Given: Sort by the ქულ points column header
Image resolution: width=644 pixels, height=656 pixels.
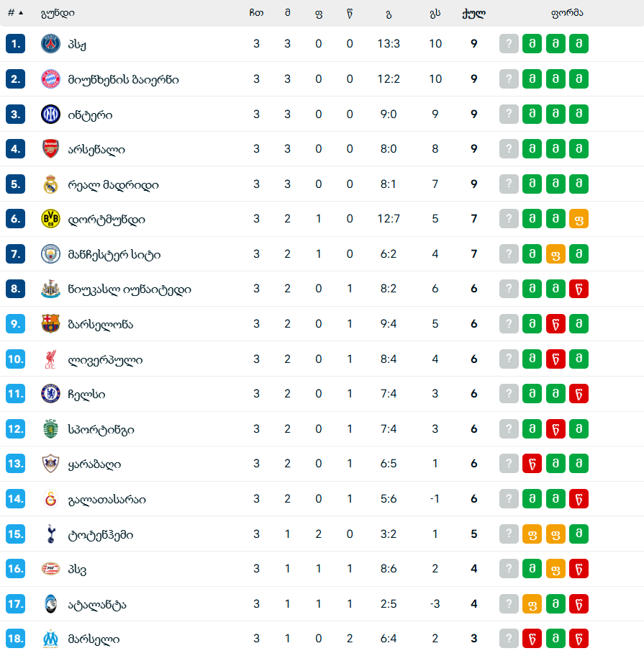Looking at the screenshot, I should point(473,13).
